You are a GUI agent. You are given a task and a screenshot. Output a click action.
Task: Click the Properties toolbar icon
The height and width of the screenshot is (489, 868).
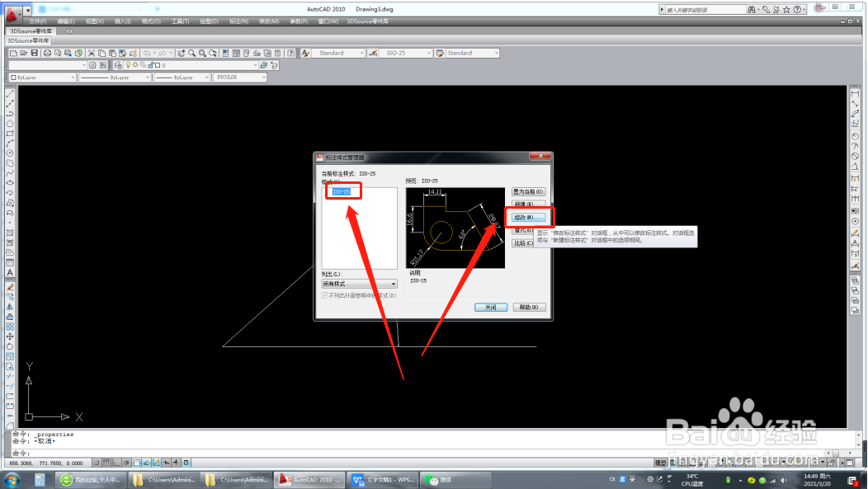226,53
